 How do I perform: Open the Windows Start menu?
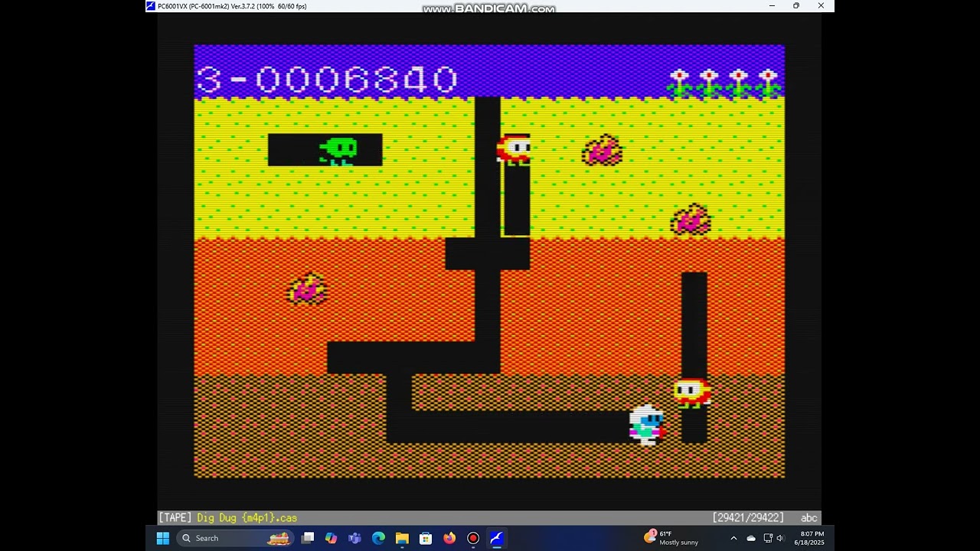coord(163,538)
